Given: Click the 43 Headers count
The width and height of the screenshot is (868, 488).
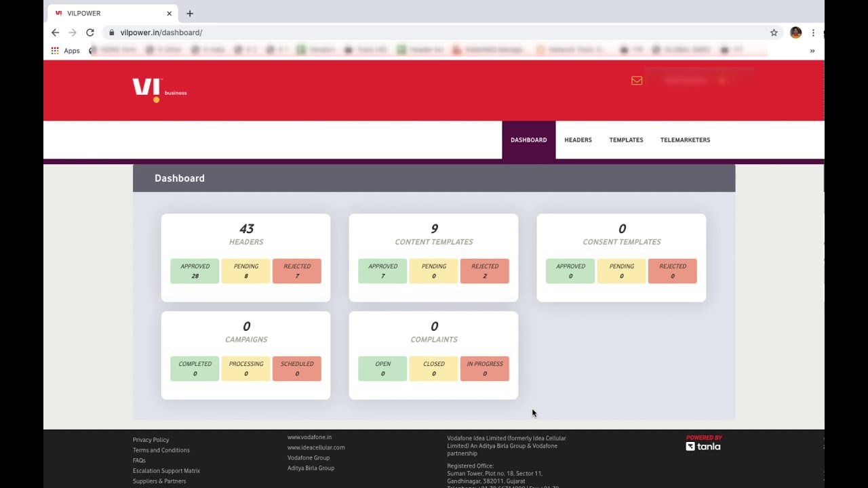Looking at the screenshot, I should tap(246, 229).
